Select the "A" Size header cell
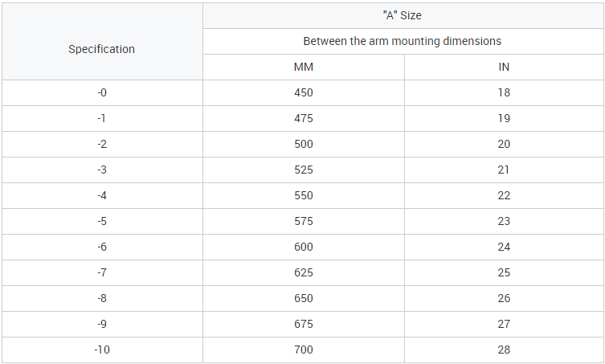605x364 pixels. (403, 15)
